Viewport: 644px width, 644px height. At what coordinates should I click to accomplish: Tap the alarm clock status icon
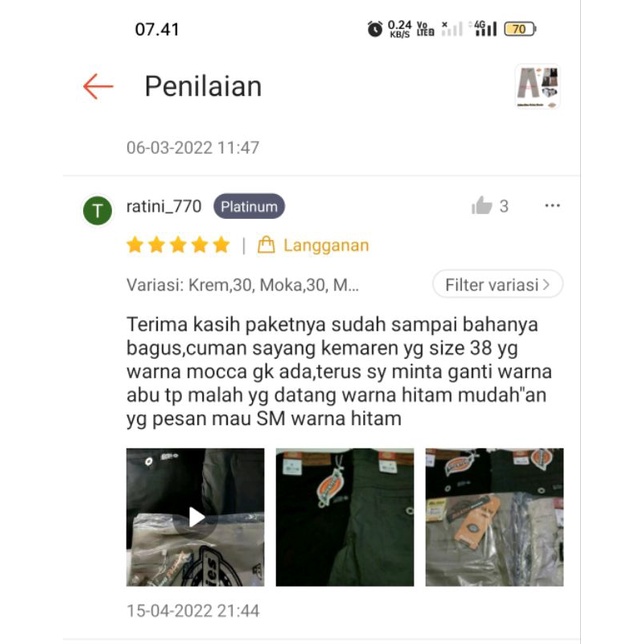tap(375, 29)
